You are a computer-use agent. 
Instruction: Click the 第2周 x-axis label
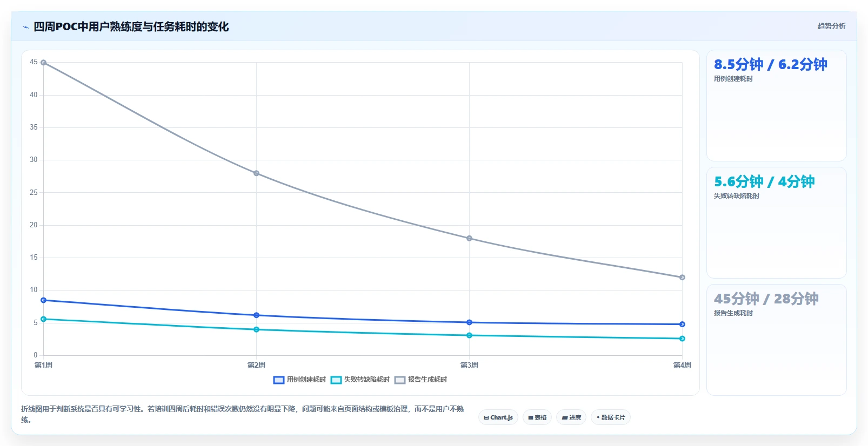pyautogui.click(x=256, y=366)
